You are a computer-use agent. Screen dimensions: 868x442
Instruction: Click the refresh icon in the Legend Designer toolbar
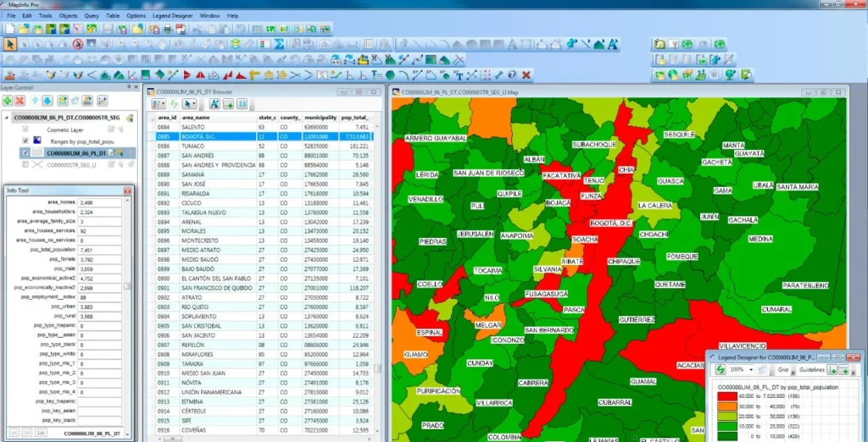[721, 369]
